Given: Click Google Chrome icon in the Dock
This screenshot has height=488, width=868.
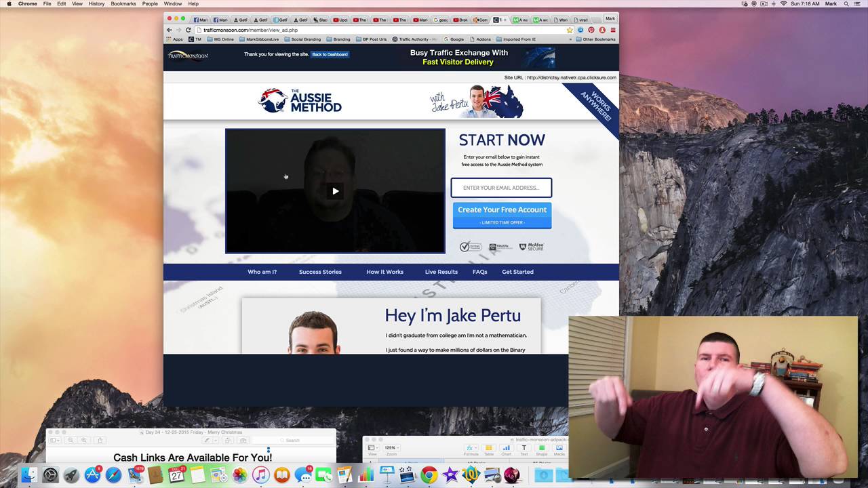Looking at the screenshot, I should 429,475.
